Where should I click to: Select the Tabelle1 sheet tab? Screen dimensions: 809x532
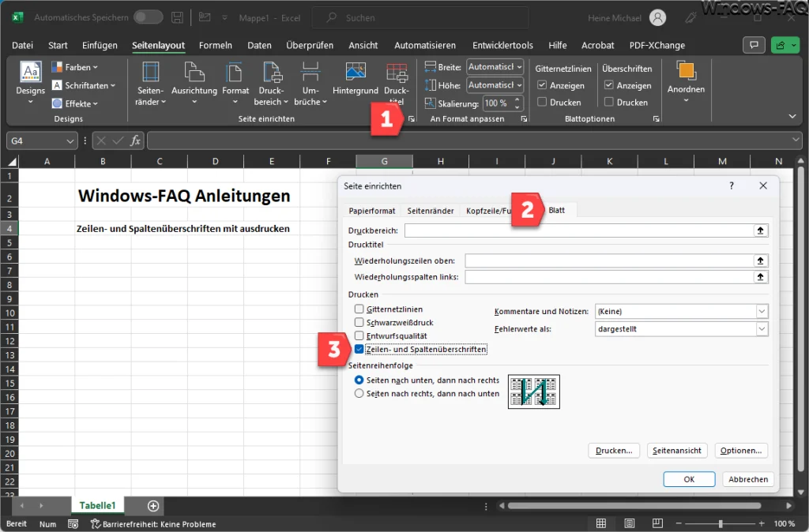[x=97, y=506]
